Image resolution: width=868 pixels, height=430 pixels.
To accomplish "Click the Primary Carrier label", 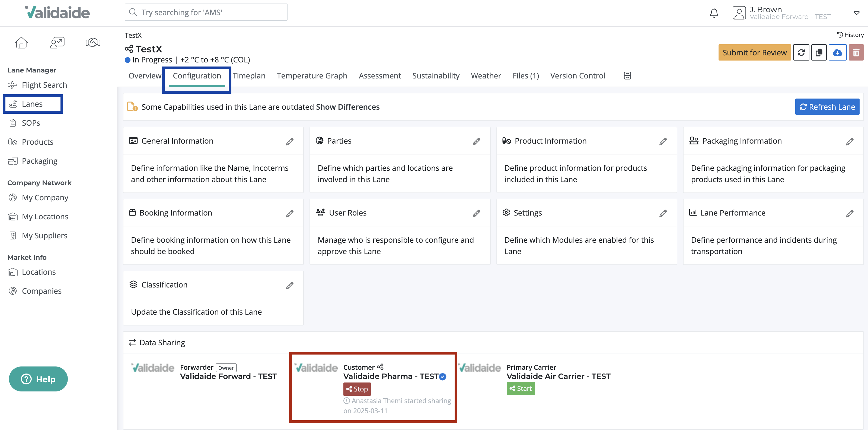I will coord(531,367).
